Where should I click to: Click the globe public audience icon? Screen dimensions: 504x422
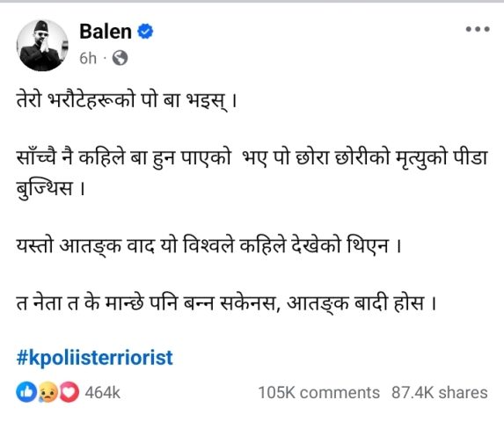120,58
